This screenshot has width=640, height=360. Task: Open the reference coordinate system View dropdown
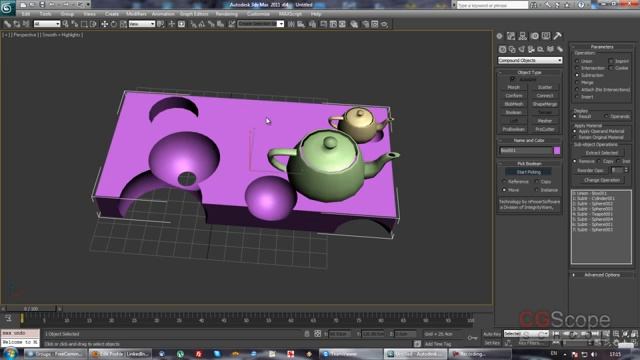142,24
